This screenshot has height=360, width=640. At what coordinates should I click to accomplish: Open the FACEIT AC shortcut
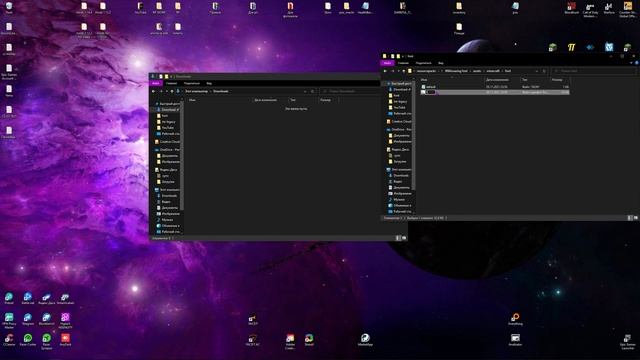[253, 340]
